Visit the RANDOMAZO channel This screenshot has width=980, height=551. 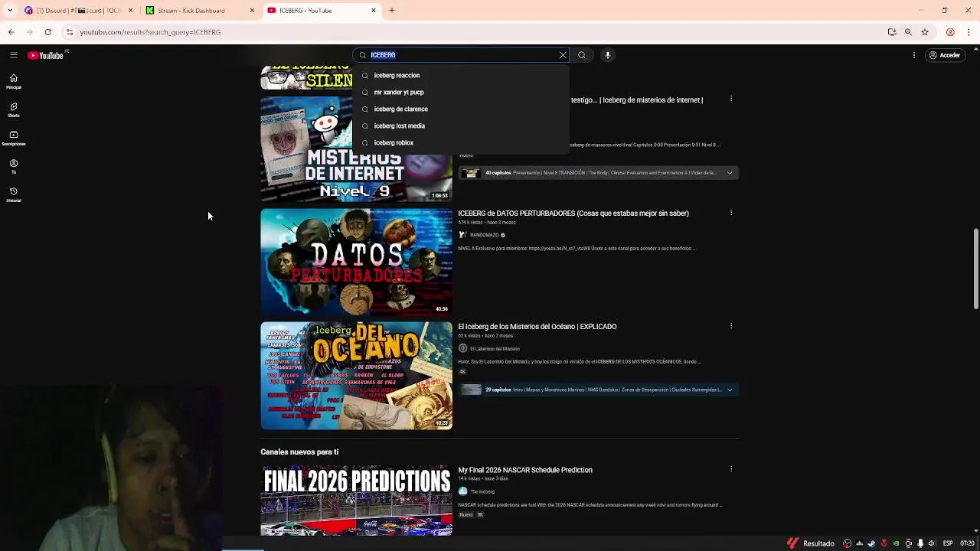pyautogui.click(x=485, y=235)
